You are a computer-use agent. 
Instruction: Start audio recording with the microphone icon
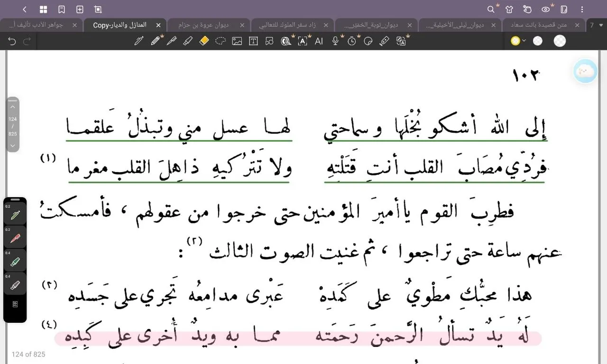(x=335, y=41)
